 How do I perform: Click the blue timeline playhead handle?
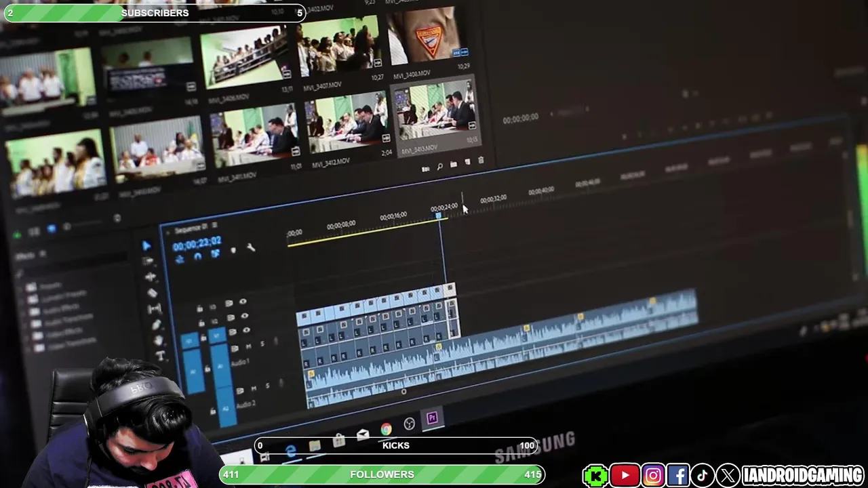[439, 216]
